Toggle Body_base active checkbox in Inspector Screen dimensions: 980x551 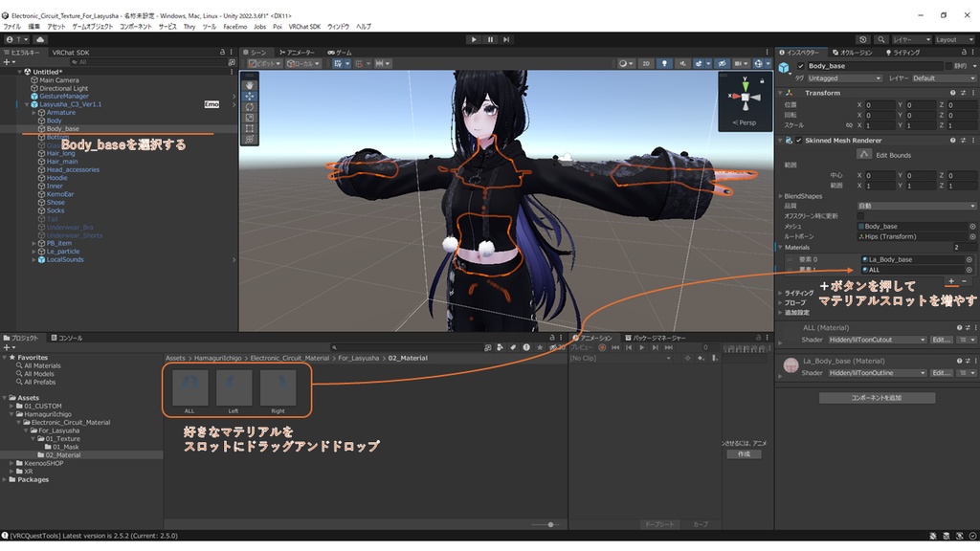coord(801,66)
